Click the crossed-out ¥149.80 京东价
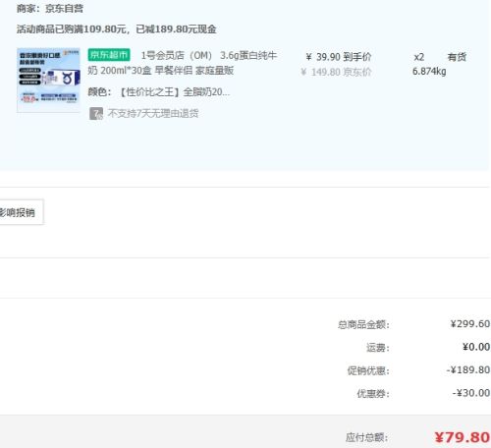491x448 pixels. pos(336,72)
